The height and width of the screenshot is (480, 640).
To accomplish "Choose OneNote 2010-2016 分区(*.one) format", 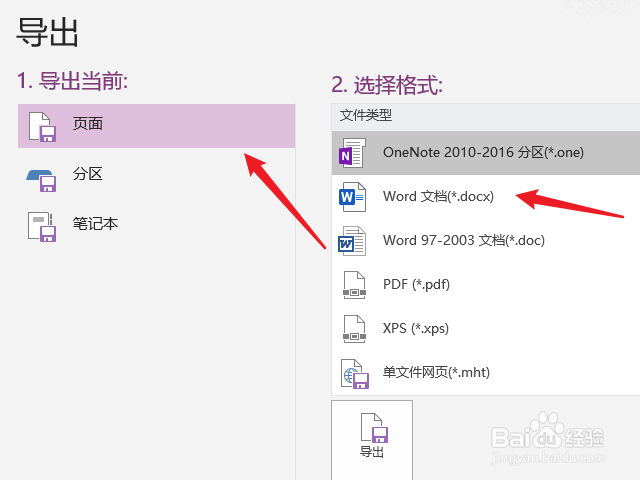I will tap(486, 153).
